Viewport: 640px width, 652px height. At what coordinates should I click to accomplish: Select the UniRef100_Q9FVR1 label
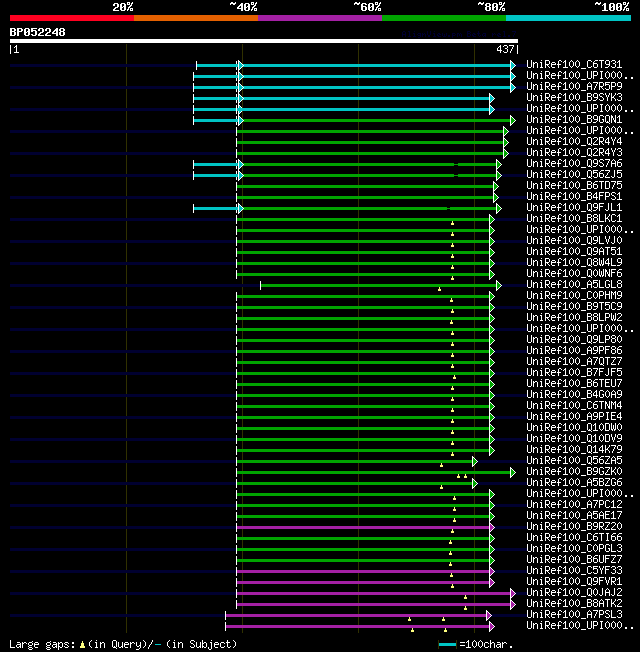tap(574, 581)
